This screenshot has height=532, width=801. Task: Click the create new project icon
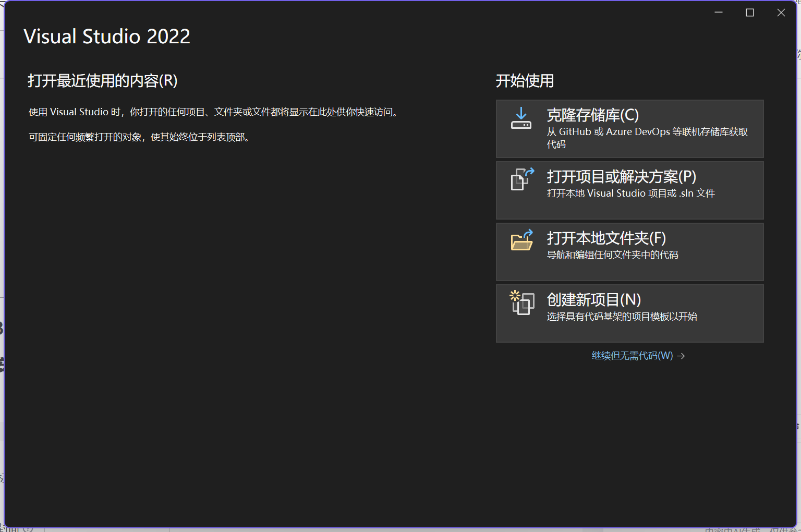click(x=522, y=302)
